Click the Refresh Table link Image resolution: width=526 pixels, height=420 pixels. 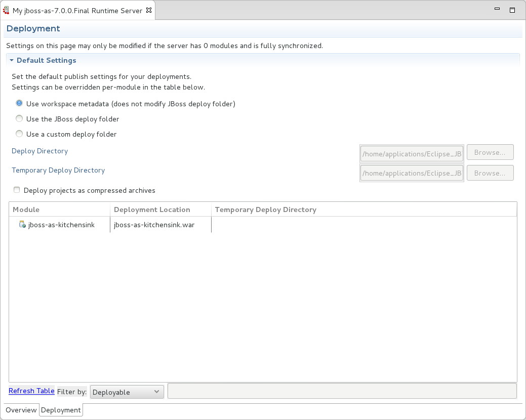pos(31,391)
